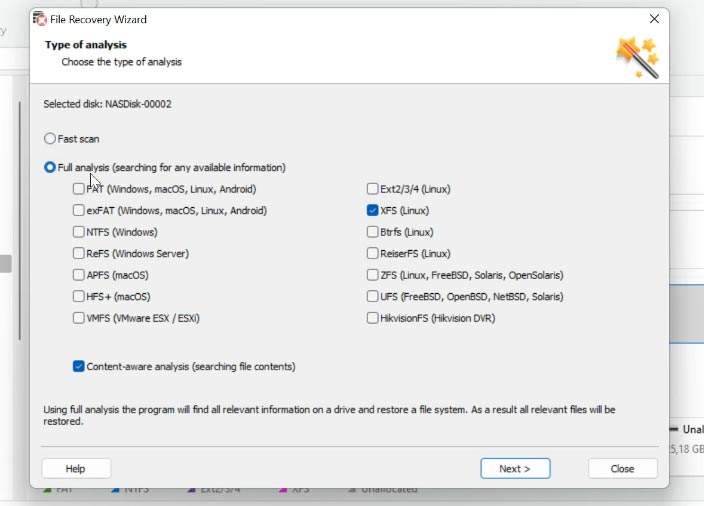Image resolution: width=704 pixels, height=506 pixels.
Task: Check the ZFS file system option
Action: (x=372, y=275)
